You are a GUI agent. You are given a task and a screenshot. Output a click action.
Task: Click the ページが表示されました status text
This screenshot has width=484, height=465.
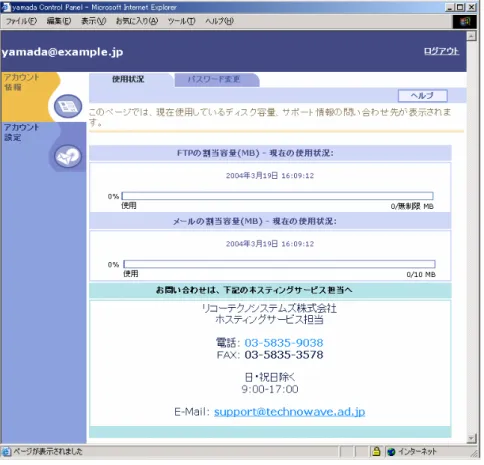[x=48, y=452]
